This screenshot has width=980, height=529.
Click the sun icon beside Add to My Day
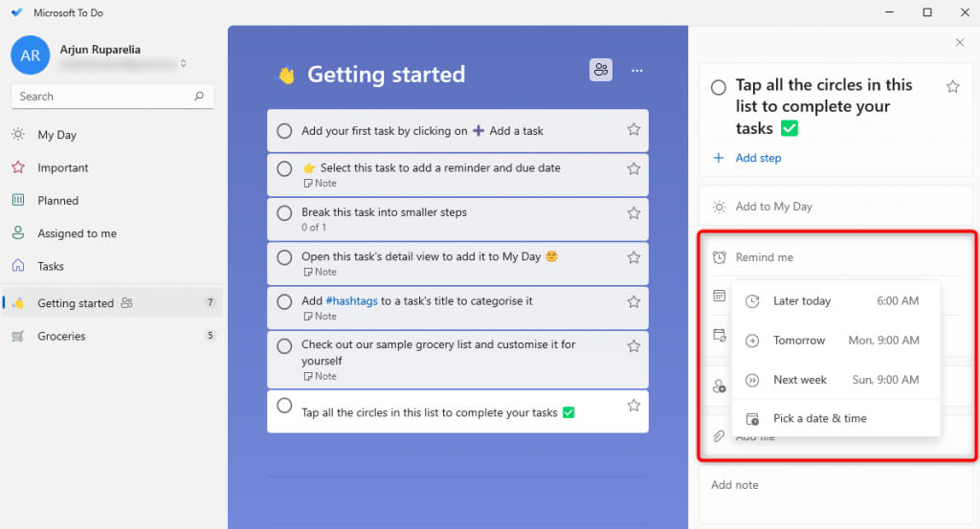tap(720, 207)
